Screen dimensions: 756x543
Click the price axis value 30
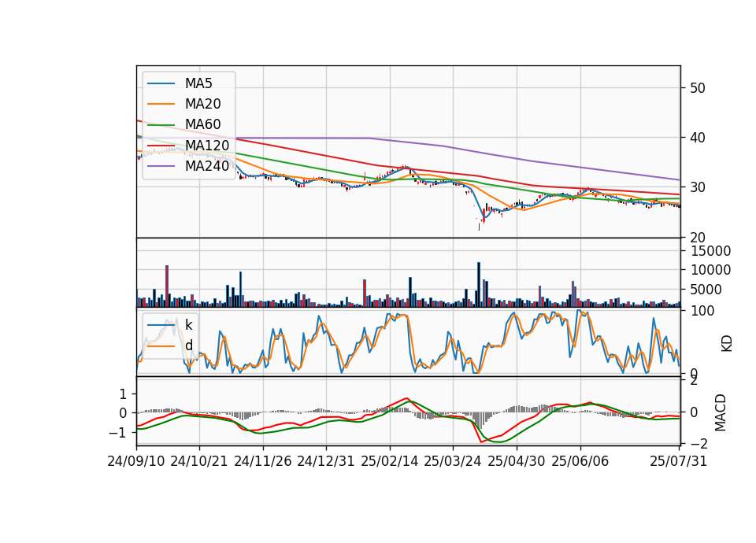click(x=698, y=187)
